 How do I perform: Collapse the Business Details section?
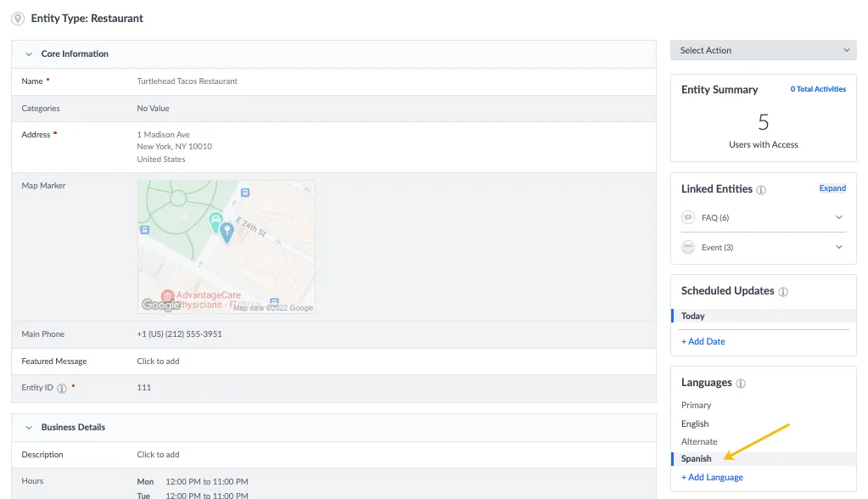pos(29,428)
